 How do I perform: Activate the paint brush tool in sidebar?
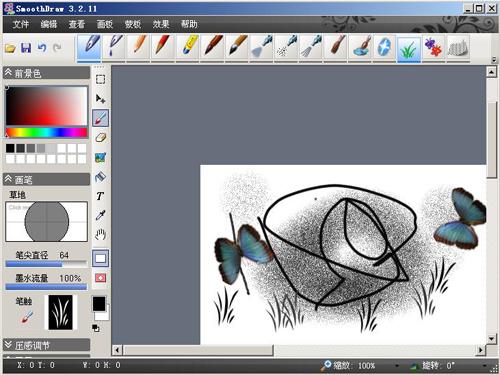[101, 118]
